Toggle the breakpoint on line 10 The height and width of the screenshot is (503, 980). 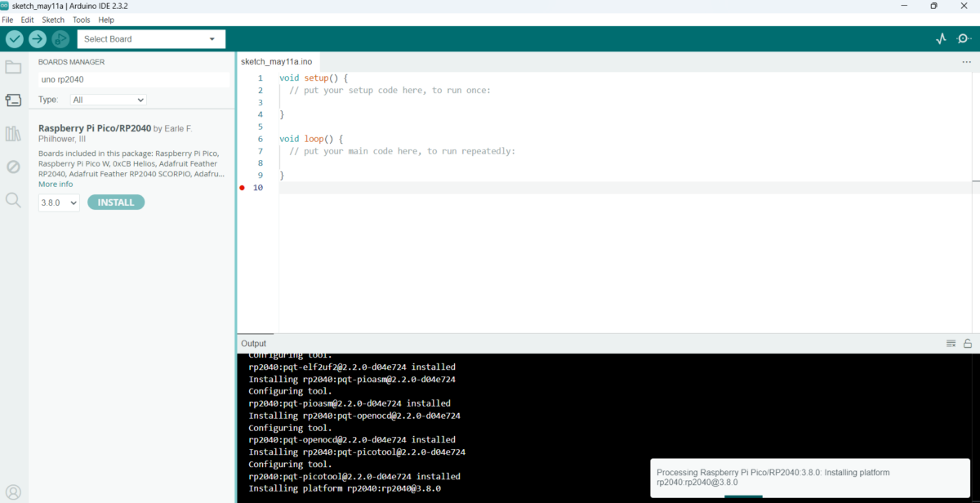(x=243, y=188)
